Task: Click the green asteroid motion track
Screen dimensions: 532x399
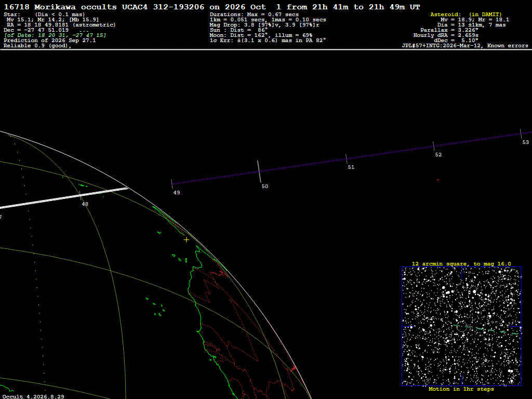Action: tap(486, 329)
